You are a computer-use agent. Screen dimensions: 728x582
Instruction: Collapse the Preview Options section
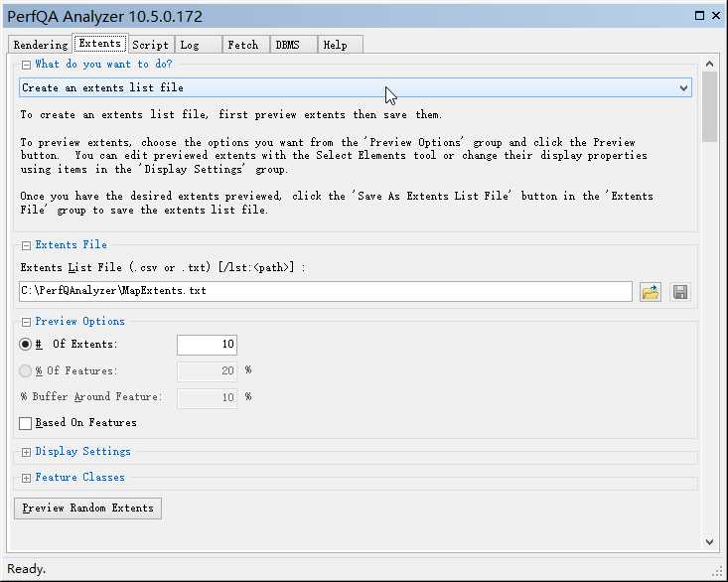[x=27, y=322]
